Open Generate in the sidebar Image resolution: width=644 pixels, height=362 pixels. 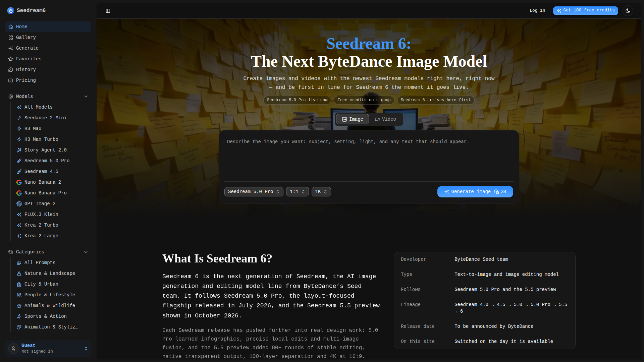tap(48, 48)
